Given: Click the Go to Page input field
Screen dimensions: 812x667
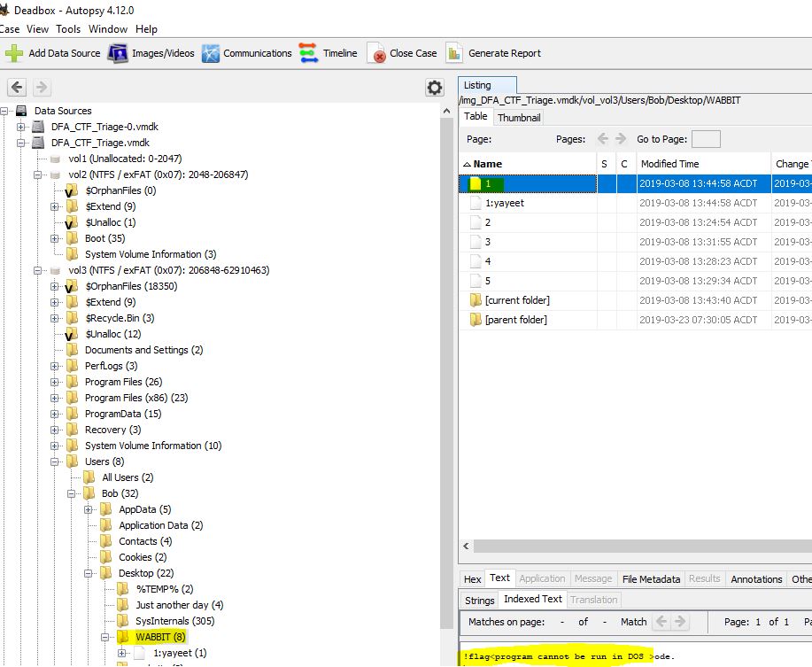Looking at the screenshot, I should click(x=705, y=139).
